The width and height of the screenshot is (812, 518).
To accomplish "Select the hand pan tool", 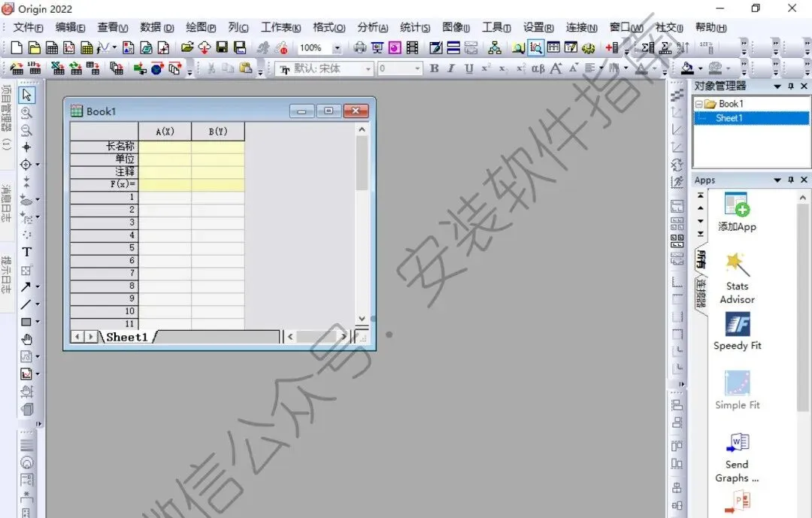I will (x=26, y=339).
